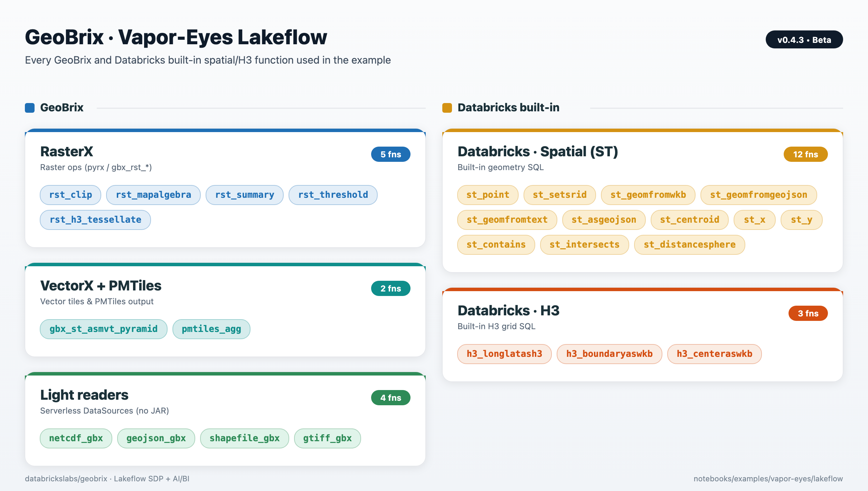The height and width of the screenshot is (491, 868).
Task: Select the st_contains chip
Action: 496,245
